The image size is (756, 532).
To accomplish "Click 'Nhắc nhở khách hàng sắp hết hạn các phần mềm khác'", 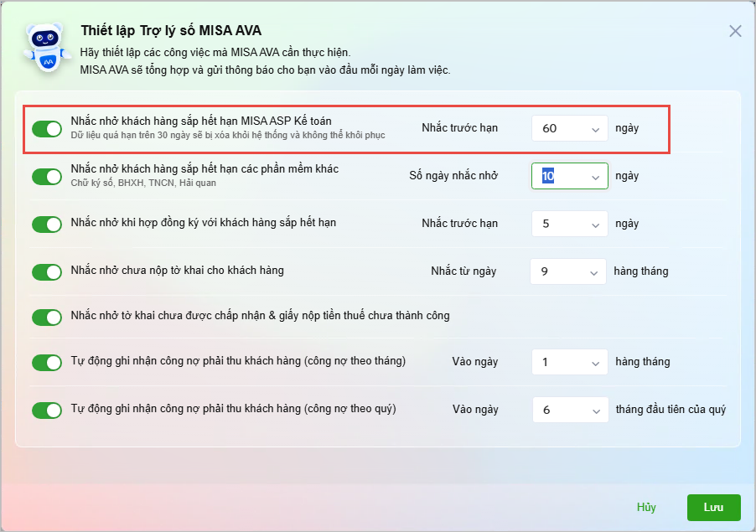I will point(205,169).
